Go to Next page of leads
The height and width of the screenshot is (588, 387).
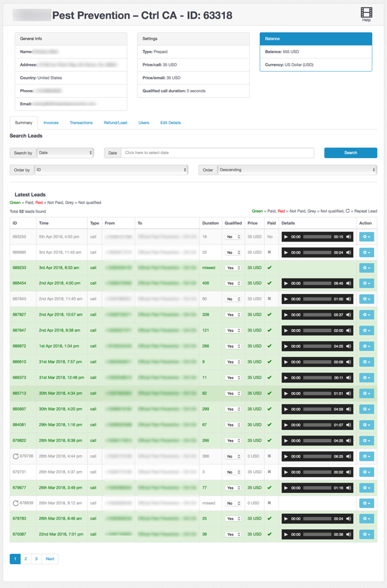point(50,559)
